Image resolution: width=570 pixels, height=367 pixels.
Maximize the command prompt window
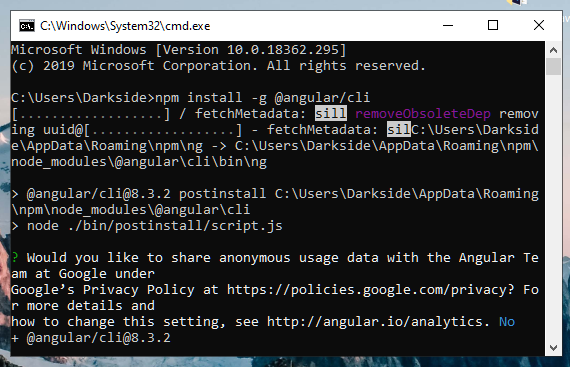click(x=493, y=25)
